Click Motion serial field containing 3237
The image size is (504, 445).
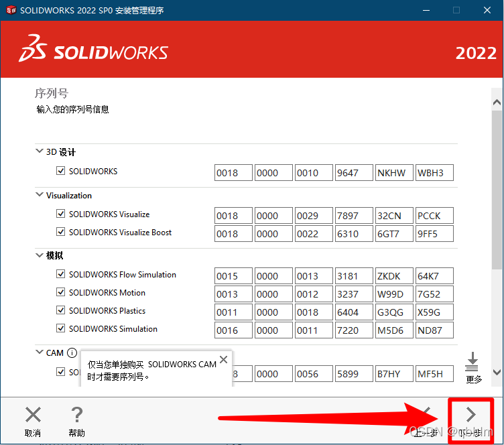click(x=354, y=294)
